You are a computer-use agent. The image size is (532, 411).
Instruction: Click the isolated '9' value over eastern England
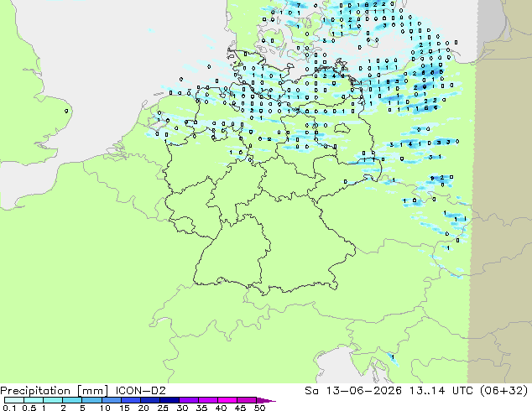pos(66,111)
